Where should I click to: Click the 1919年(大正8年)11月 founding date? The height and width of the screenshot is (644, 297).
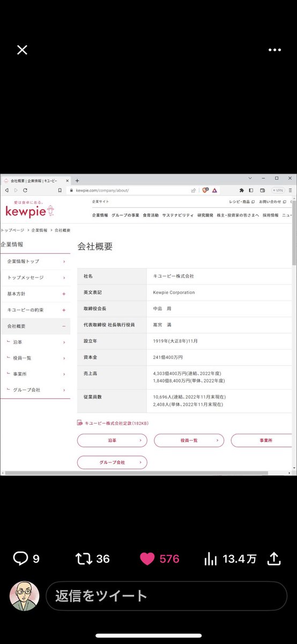176,341
